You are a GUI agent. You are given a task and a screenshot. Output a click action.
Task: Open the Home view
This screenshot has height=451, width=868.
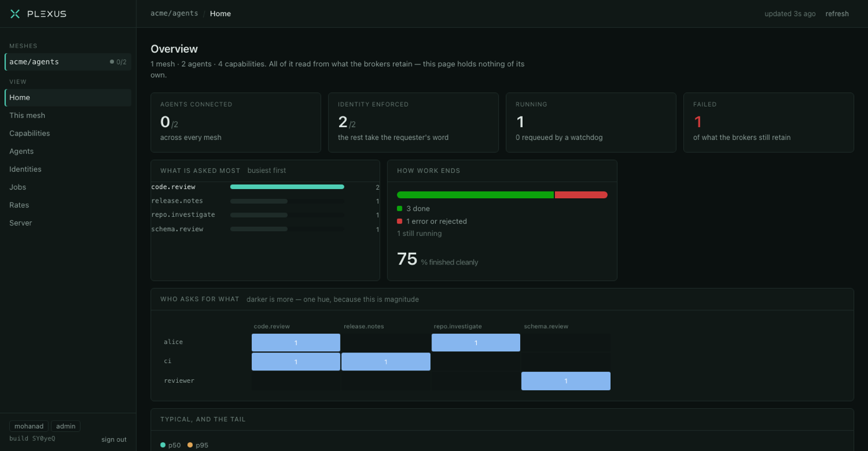(x=68, y=97)
